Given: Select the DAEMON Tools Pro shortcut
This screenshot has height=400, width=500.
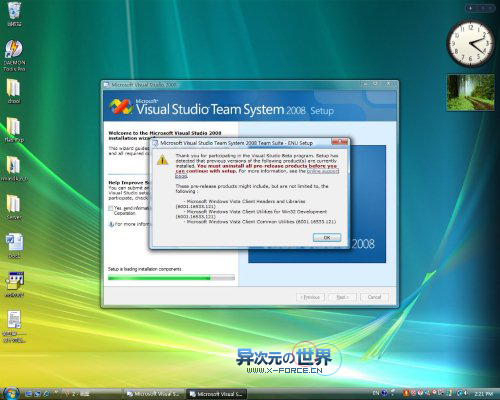Looking at the screenshot, I should [x=14, y=56].
